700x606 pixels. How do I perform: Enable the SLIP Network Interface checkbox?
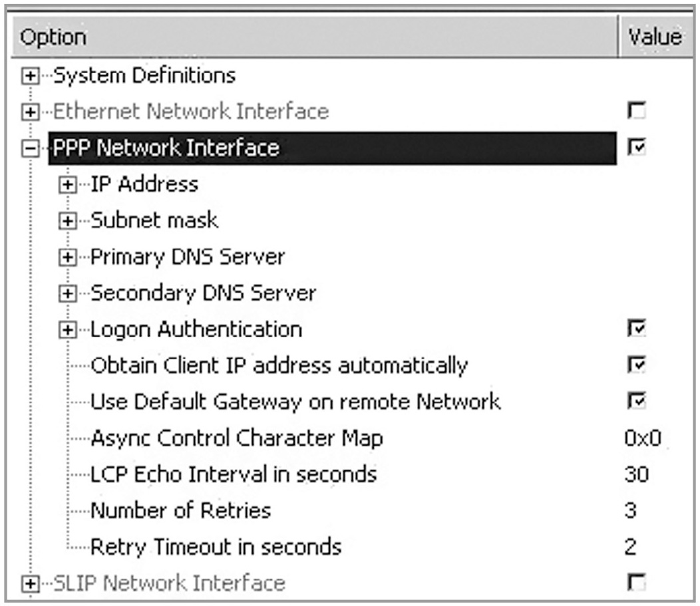coord(637,583)
